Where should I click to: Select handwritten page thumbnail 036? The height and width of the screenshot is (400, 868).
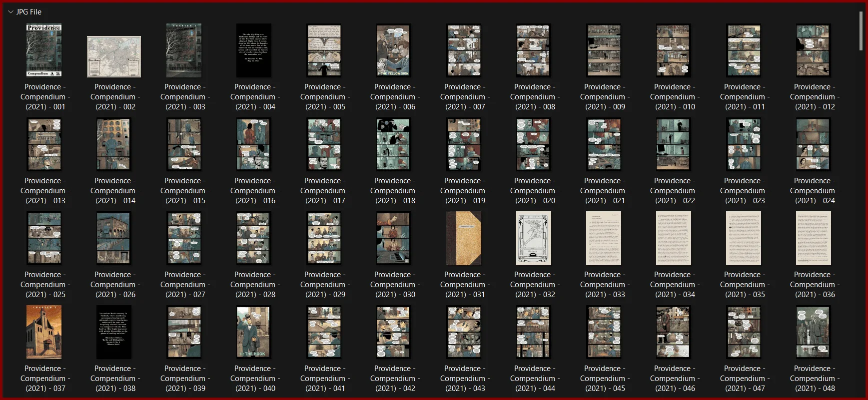click(x=814, y=238)
